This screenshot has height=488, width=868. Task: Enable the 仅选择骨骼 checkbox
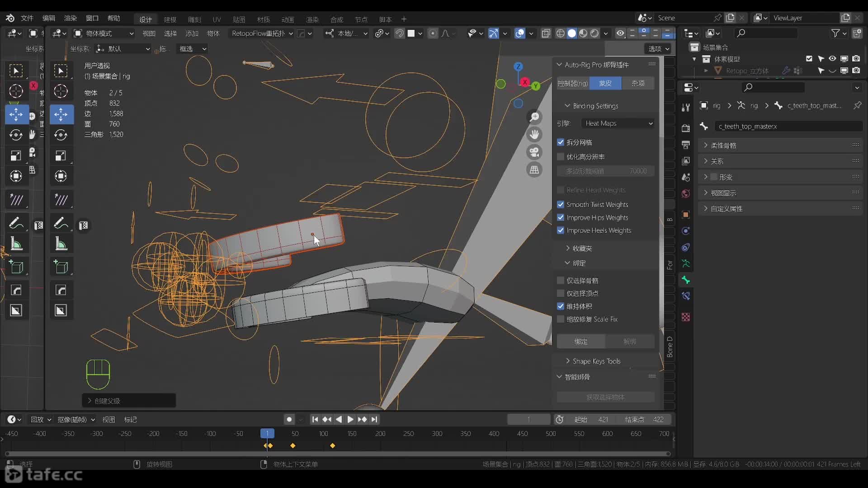coord(561,281)
